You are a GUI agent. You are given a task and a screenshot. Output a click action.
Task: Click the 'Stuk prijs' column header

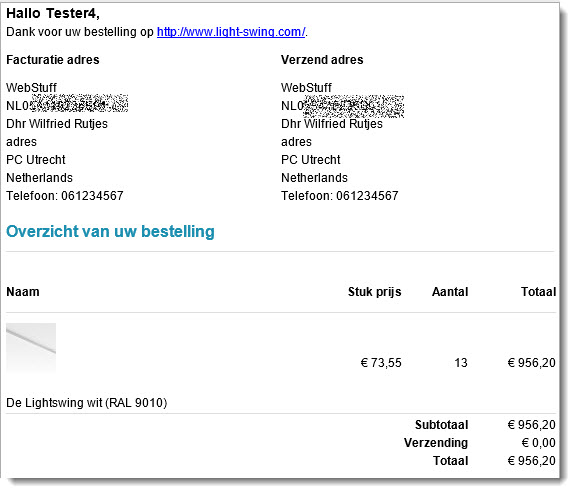374,292
